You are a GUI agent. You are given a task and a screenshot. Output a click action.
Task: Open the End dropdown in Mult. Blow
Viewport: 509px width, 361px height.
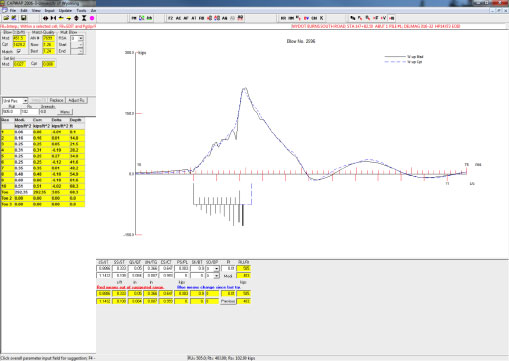[x=81, y=51]
